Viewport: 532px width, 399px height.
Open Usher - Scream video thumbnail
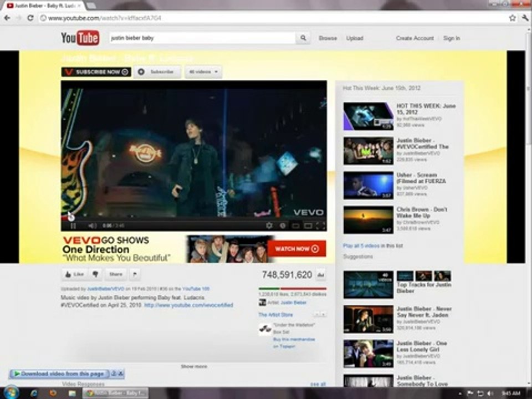(369, 185)
